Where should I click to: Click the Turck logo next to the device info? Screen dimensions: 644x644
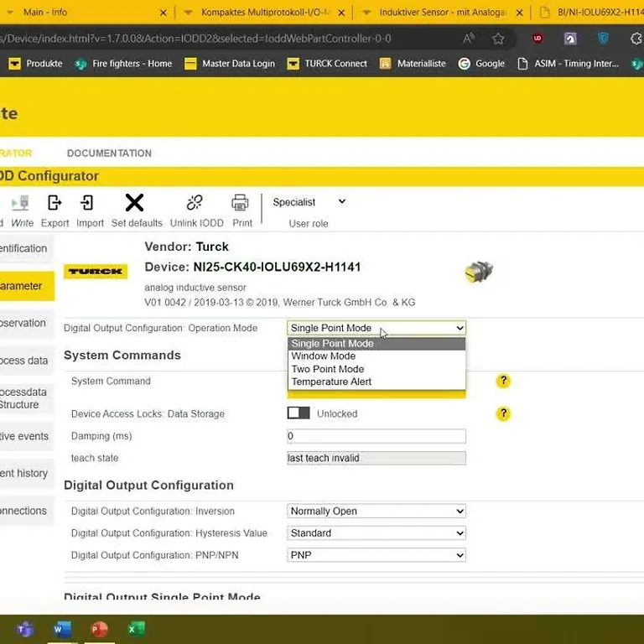(96, 272)
